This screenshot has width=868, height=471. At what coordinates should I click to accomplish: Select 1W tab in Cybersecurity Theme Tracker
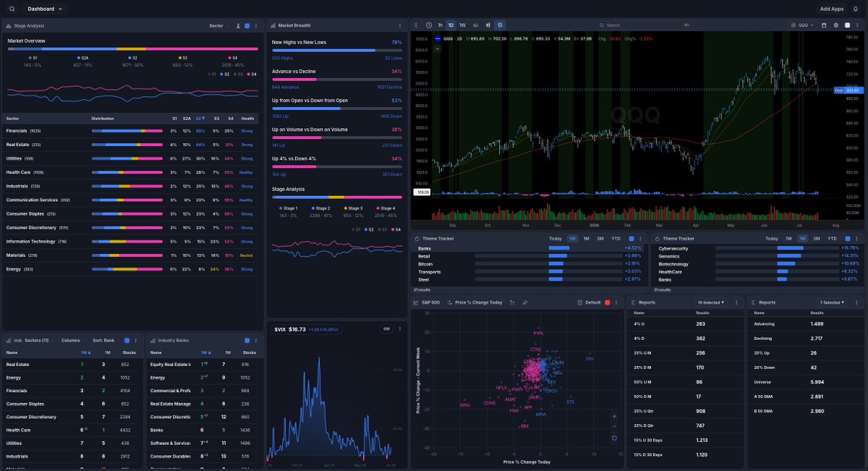coord(788,238)
